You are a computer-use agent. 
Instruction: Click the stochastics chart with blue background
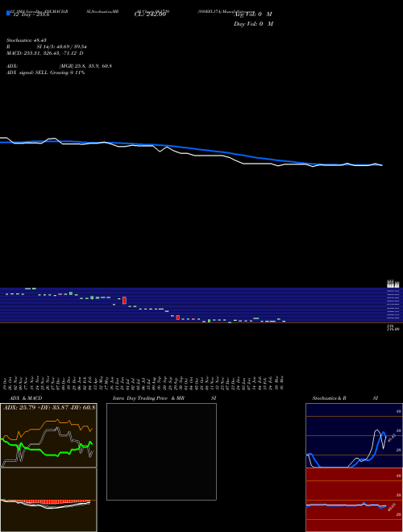tap(354, 435)
